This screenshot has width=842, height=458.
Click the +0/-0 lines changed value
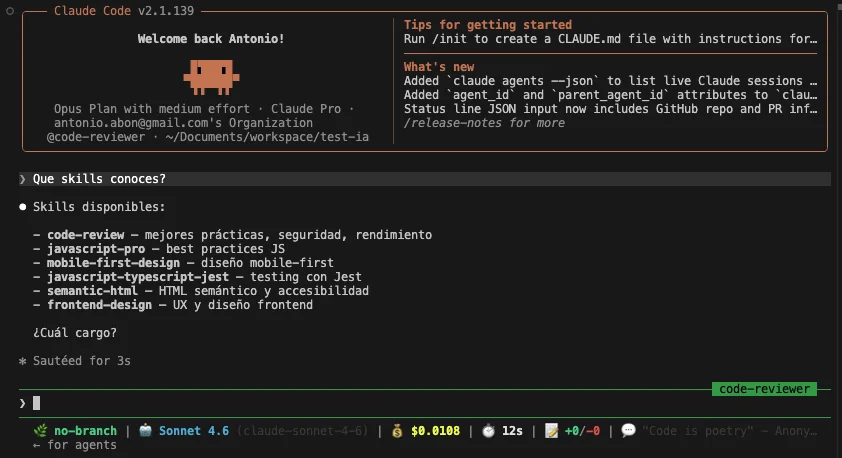(x=583, y=431)
